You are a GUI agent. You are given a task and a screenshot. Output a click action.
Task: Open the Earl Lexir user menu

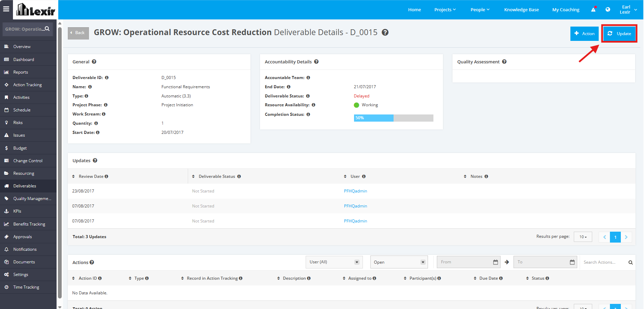pos(629,10)
